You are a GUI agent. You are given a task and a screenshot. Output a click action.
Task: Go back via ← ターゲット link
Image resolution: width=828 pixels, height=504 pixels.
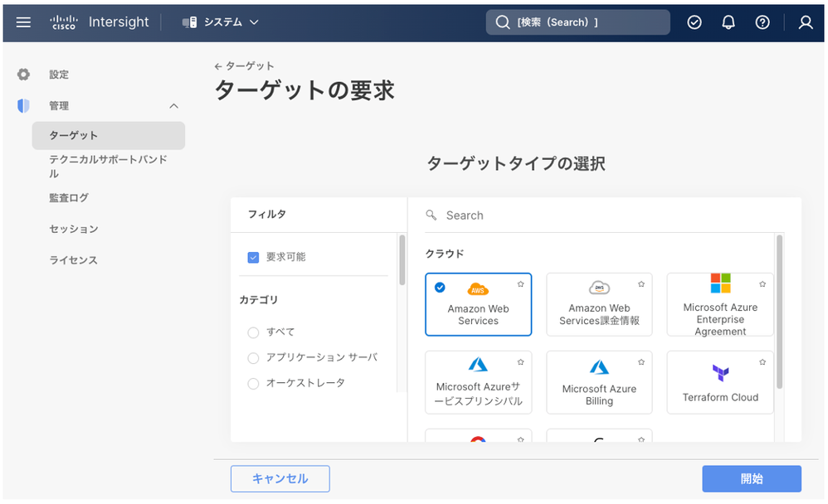tap(244, 66)
